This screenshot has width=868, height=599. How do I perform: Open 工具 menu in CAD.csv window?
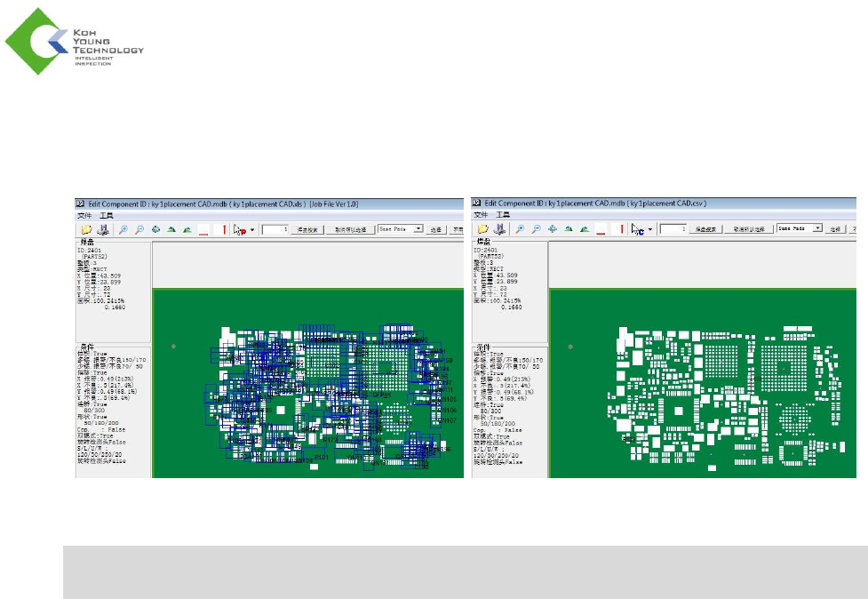tap(503, 215)
